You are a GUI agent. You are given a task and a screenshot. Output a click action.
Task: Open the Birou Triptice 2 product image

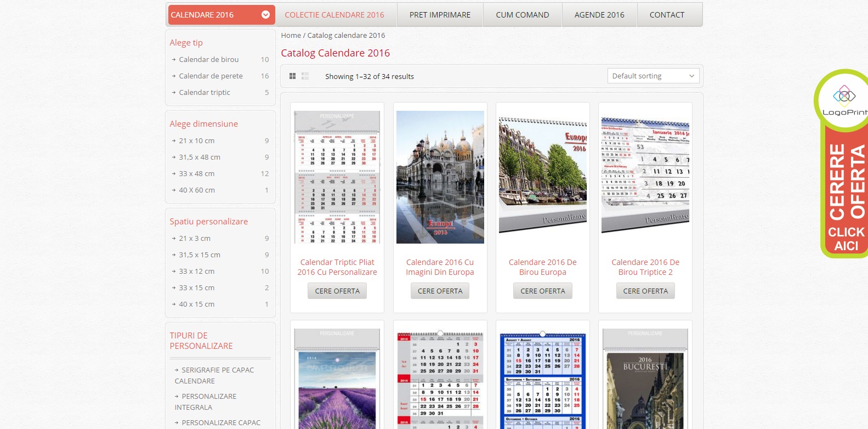(x=645, y=174)
